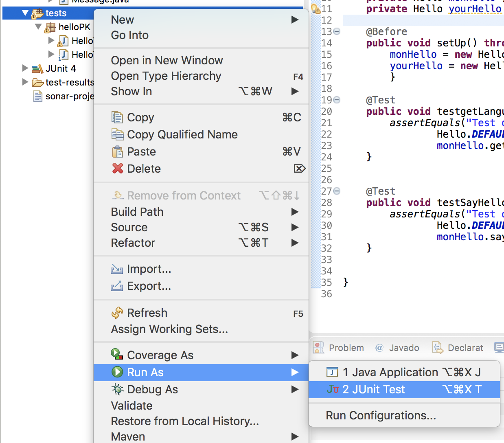Collapse the tests project tree node

25,13
